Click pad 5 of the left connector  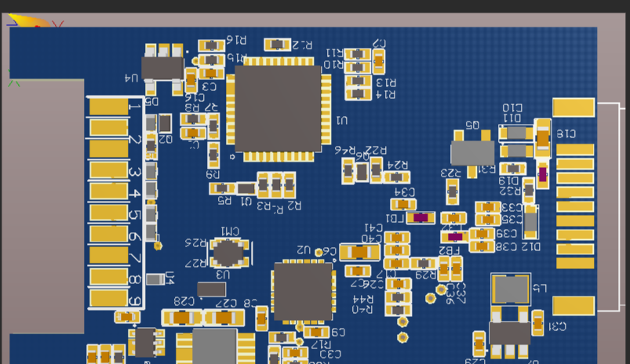(x=108, y=213)
